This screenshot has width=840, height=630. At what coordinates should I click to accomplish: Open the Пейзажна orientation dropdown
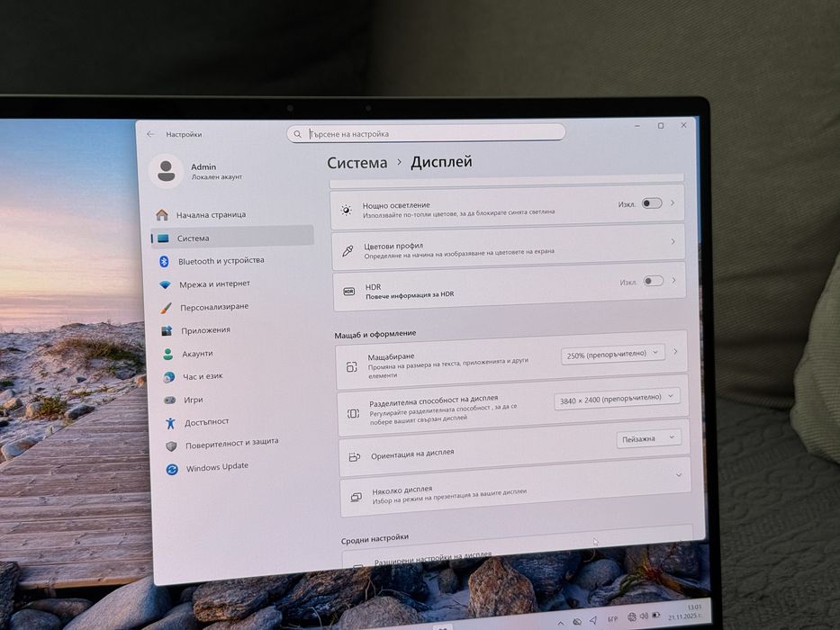649,438
